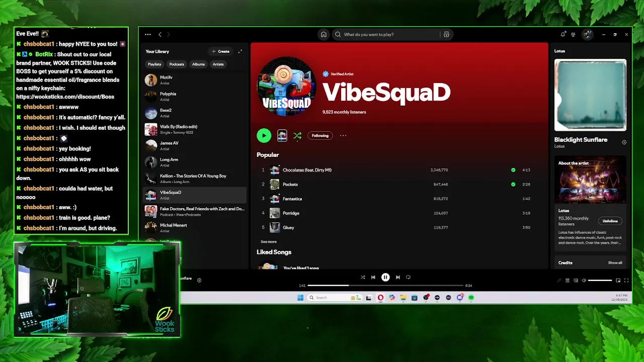This screenshot has height=362, width=644.
Task: Open the What's New bell notifications
Action: click(562, 35)
